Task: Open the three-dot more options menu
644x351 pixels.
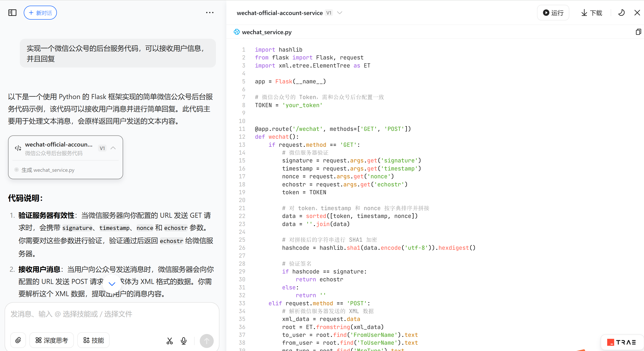Action: point(210,12)
